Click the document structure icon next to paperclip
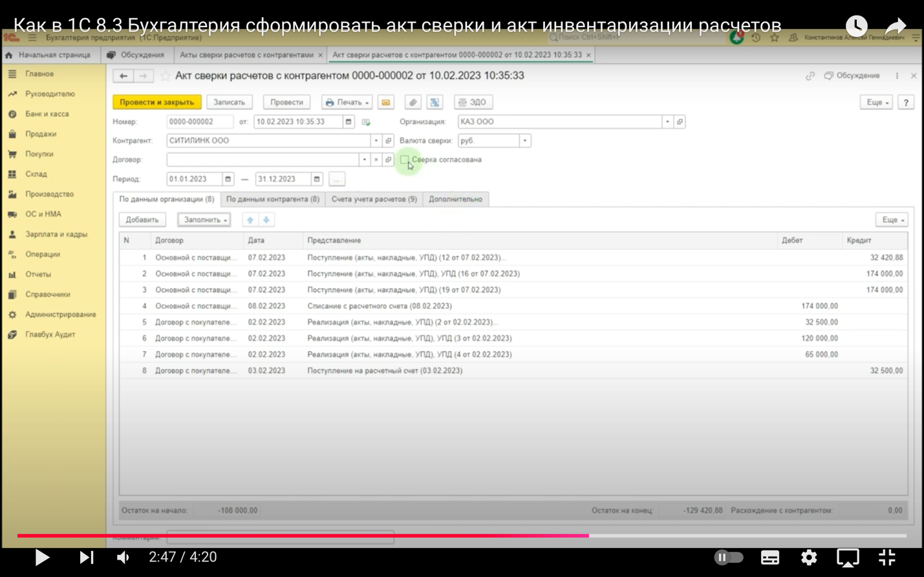 (x=435, y=102)
